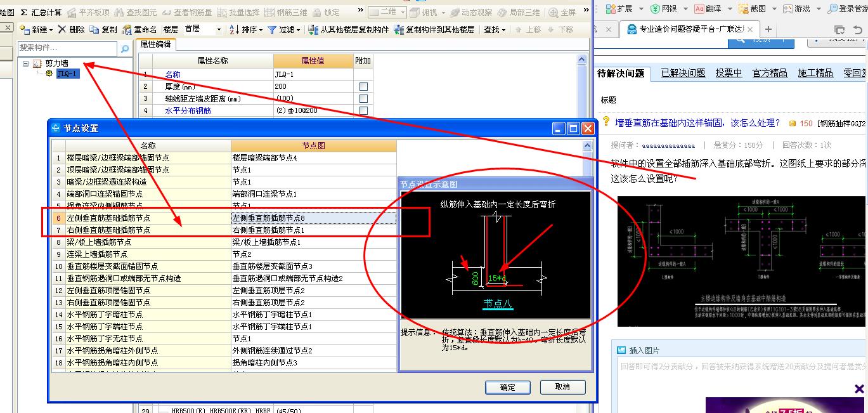Collapse 剪力墙 tree node
This screenshot has height=413, width=868.
click(x=25, y=63)
